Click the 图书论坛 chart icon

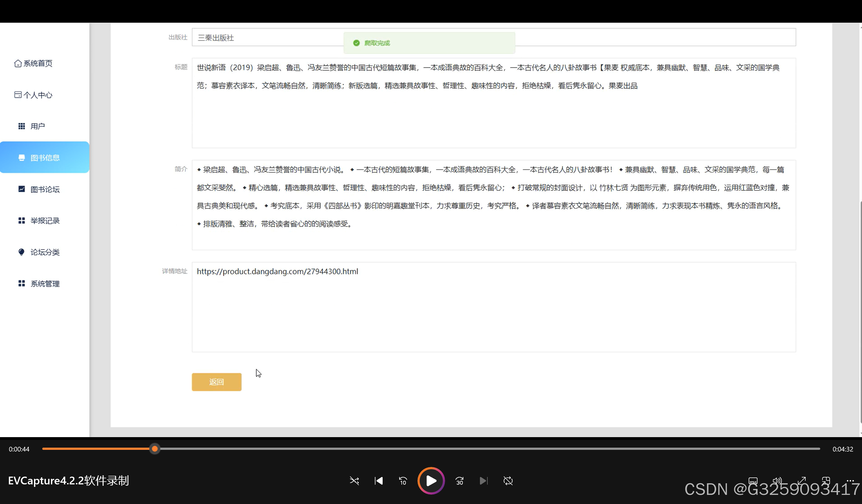click(22, 189)
